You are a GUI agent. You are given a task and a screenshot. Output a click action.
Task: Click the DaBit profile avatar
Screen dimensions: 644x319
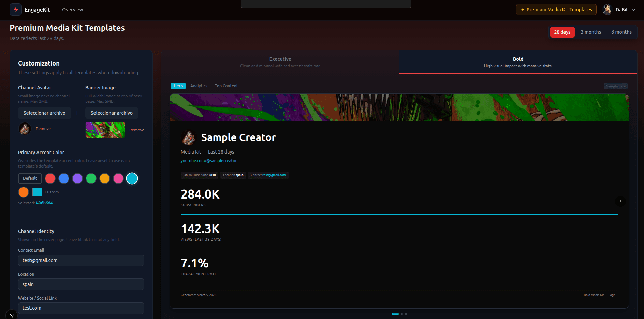click(x=607, y=10)
